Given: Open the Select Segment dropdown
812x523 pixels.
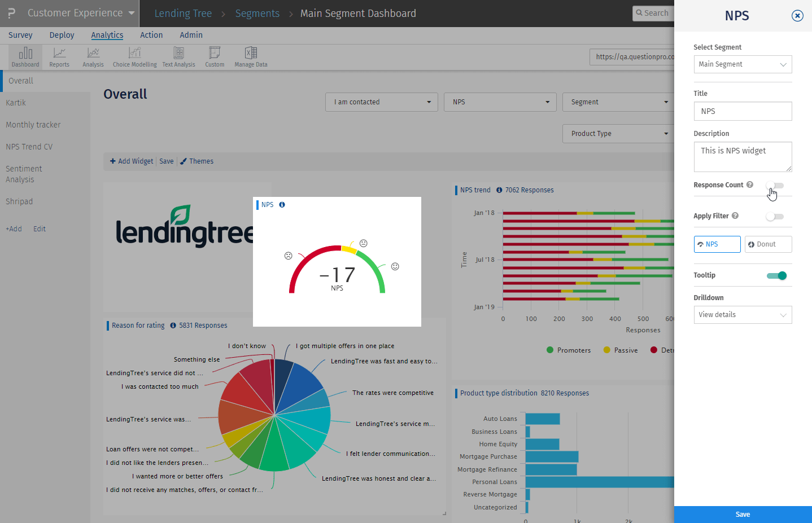Looking at the screenshot, I should pyautogui.click(x=743, y=64).
